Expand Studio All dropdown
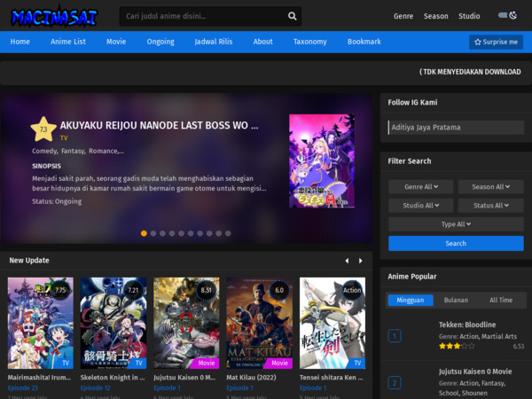Viewport: 532px width, 399px height. (420, 206)
